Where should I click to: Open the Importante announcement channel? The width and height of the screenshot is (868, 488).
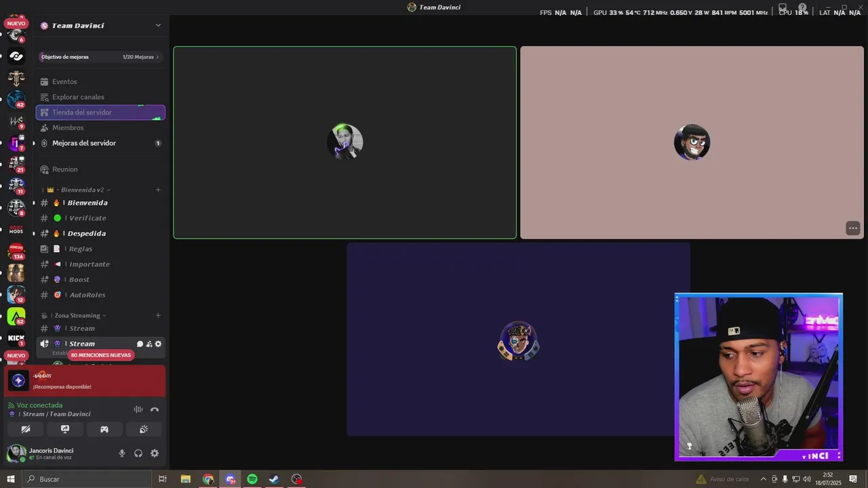[x=100, y=264]
